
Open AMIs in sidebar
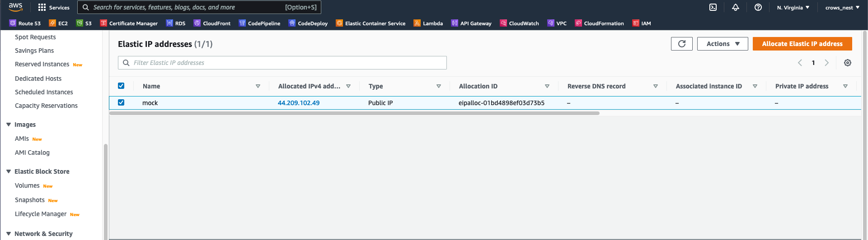(x=22, y=138)
